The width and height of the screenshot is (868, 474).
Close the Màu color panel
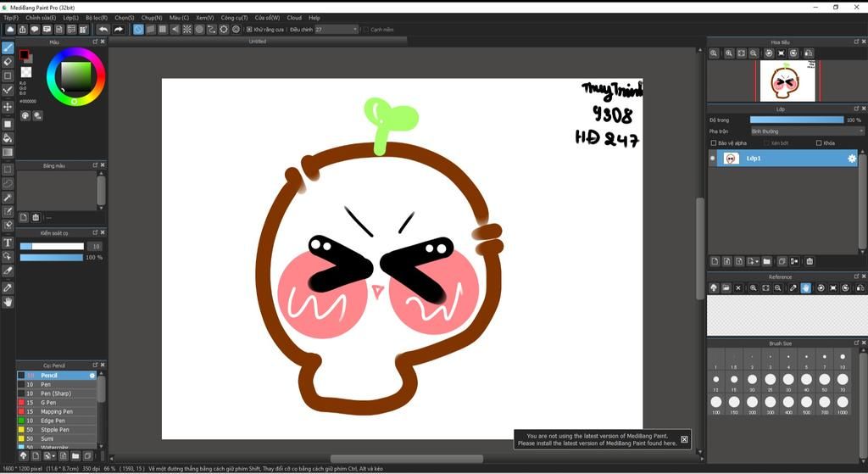[103, 42]
